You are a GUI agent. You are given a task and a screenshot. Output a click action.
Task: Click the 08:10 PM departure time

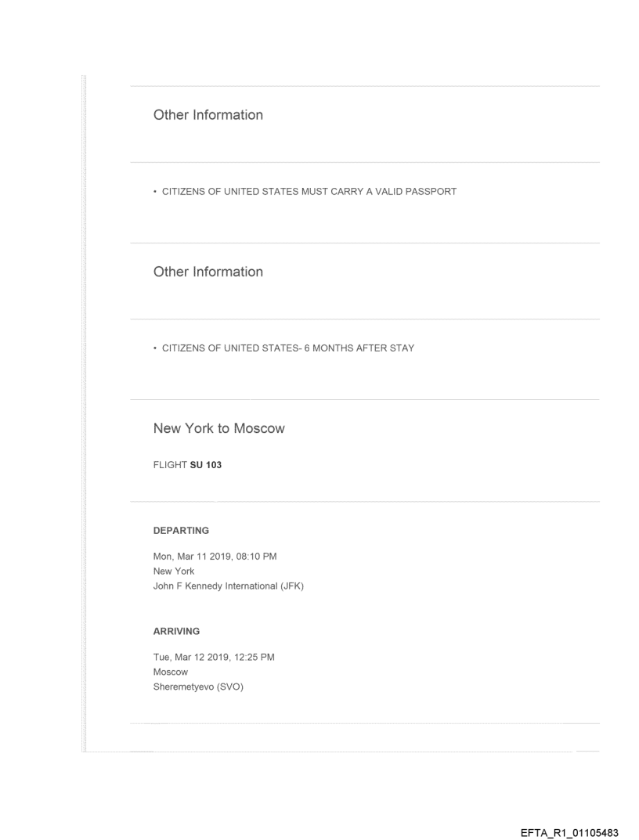click(x=255, y=557)
